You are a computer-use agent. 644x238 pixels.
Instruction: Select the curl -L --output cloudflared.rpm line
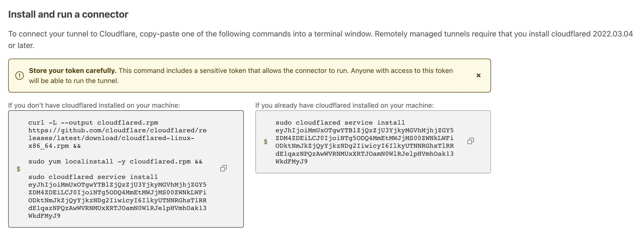[x=93, y=123]
